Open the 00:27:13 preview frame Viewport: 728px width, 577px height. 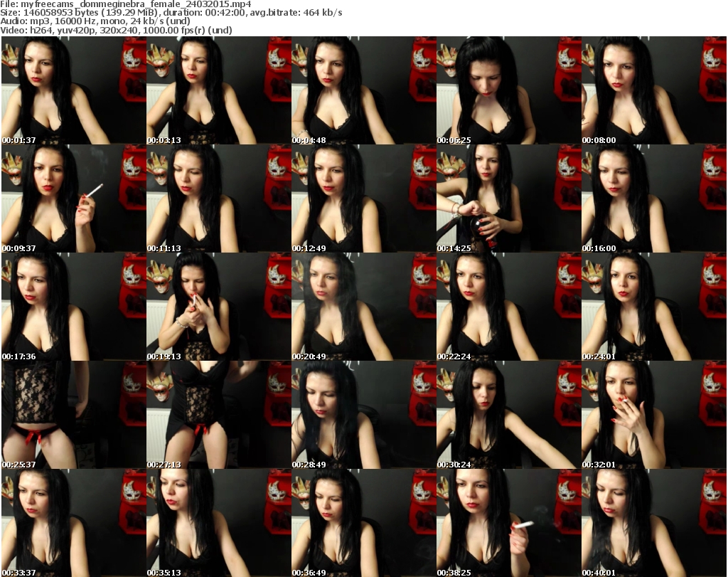click(219, 415)
